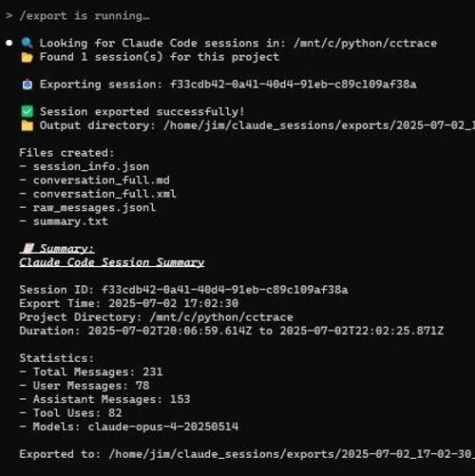Click the folder icon beside Found 1 session
The image size is (475, 476).
[27, 57]
